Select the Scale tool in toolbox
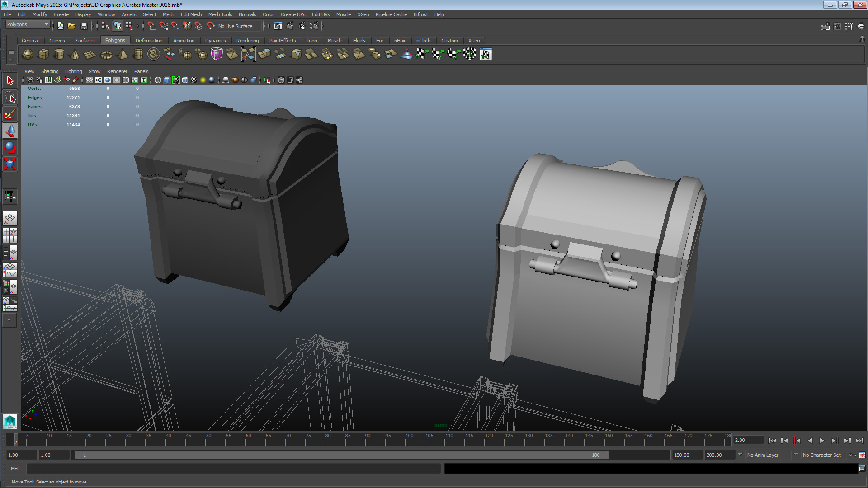The image size is (868, 488). coord(10,164)
